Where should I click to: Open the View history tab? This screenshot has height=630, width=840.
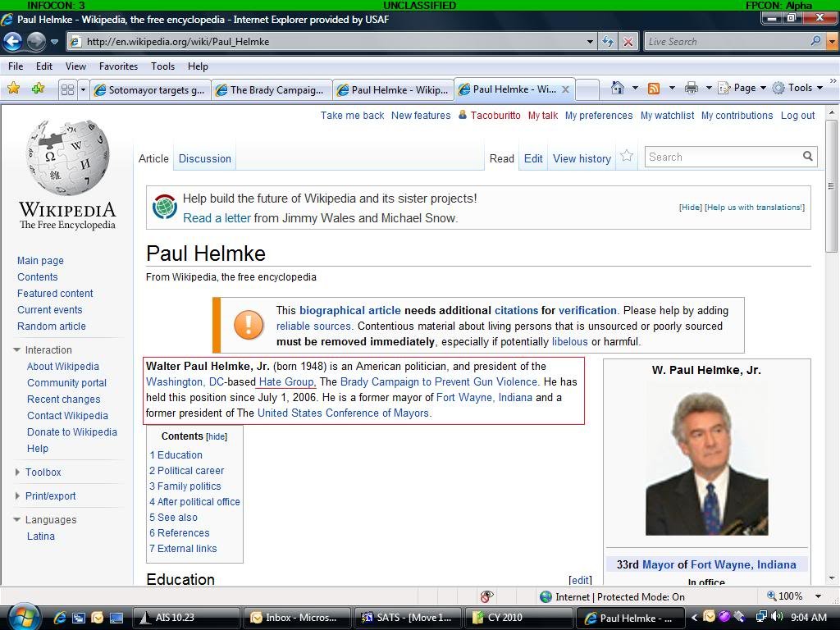(x=582, y=158)
